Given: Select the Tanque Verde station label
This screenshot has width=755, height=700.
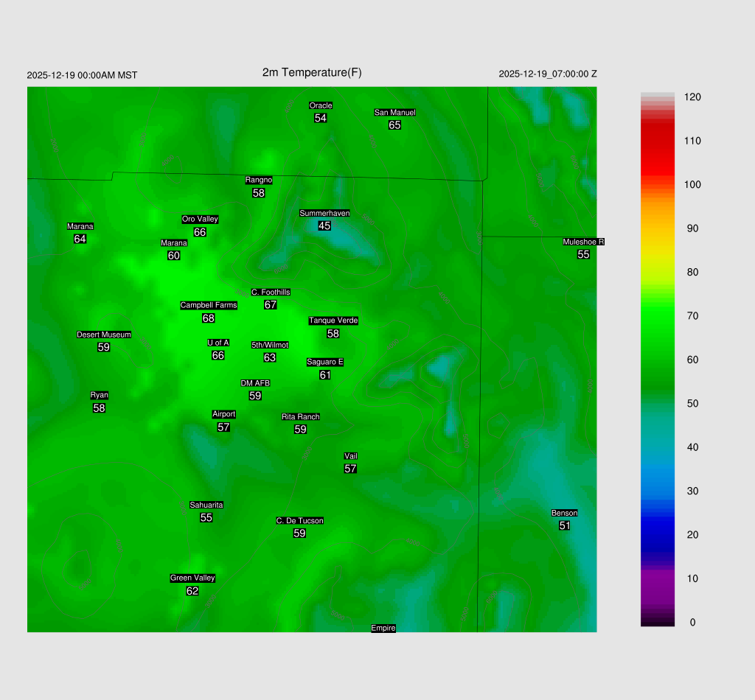Looking at the screenshot, I should tap(333, 321).
